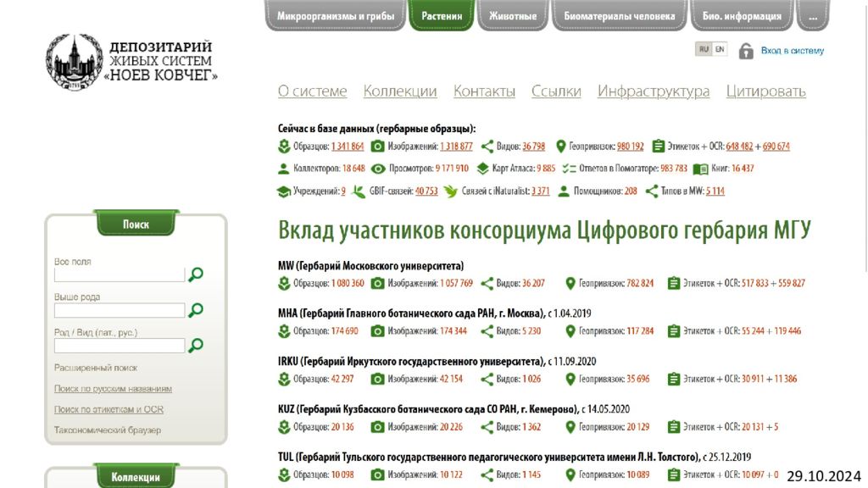Focus the Род / Вид search field
The image size is (868, 488).
[x=120, y=346]
